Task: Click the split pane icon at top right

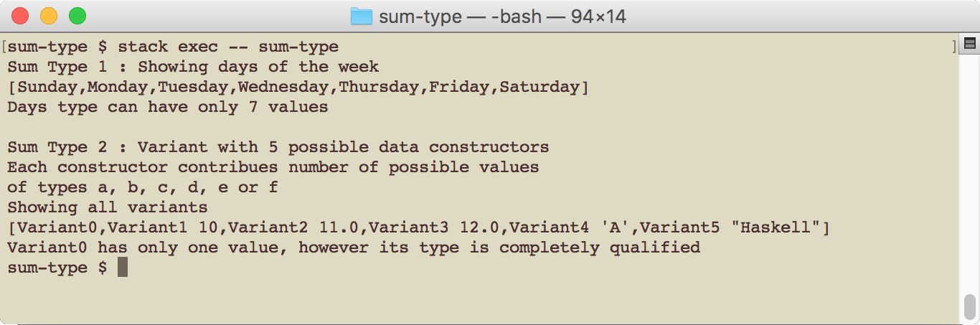Action: 970,44
